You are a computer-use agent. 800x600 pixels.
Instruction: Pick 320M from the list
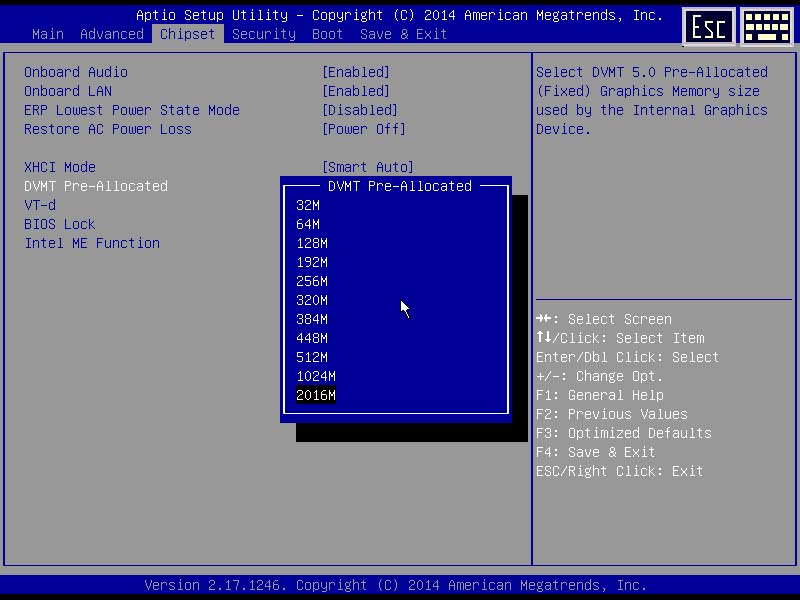click(x=312, y=301)
